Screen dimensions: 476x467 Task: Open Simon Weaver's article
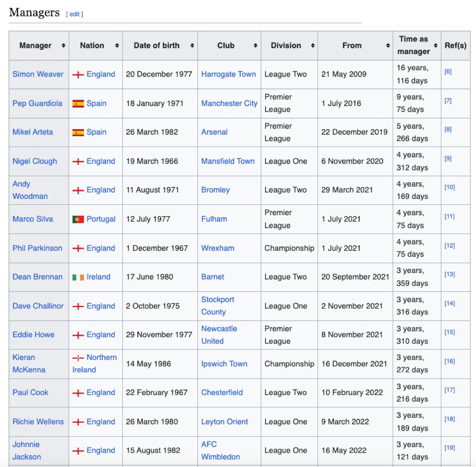pos(38,75)
